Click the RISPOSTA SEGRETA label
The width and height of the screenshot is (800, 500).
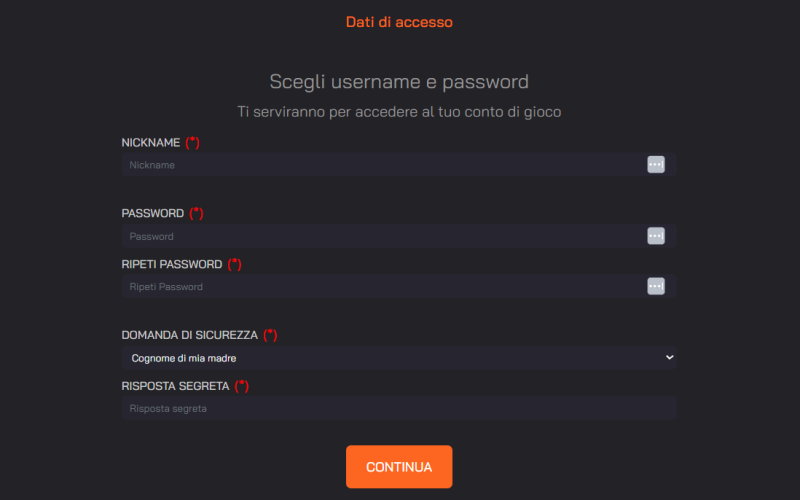click(x=175, y=386)
